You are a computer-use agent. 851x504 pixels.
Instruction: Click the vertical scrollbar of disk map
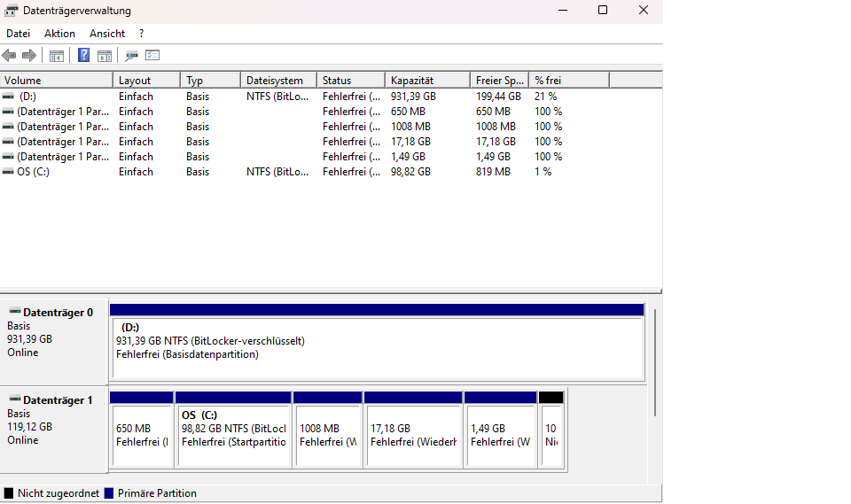pos(655,363)
